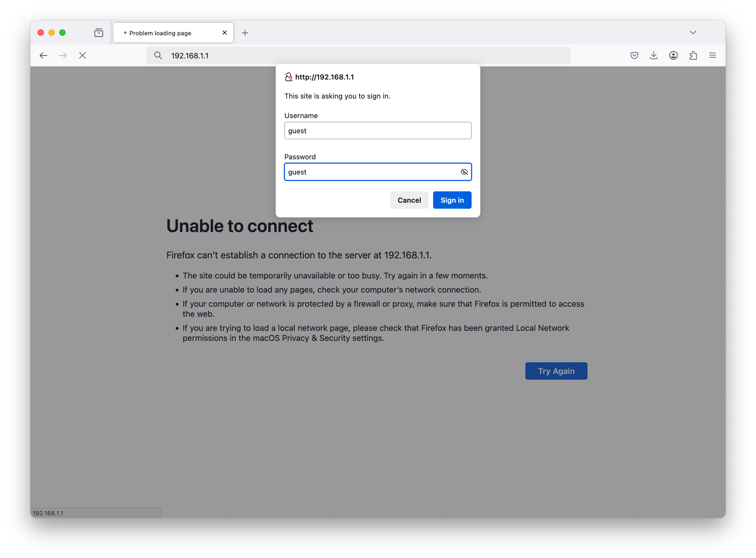Click the green fullscreen window button
The height and width of the screenshot is (558, 756).
coord(62,33)
